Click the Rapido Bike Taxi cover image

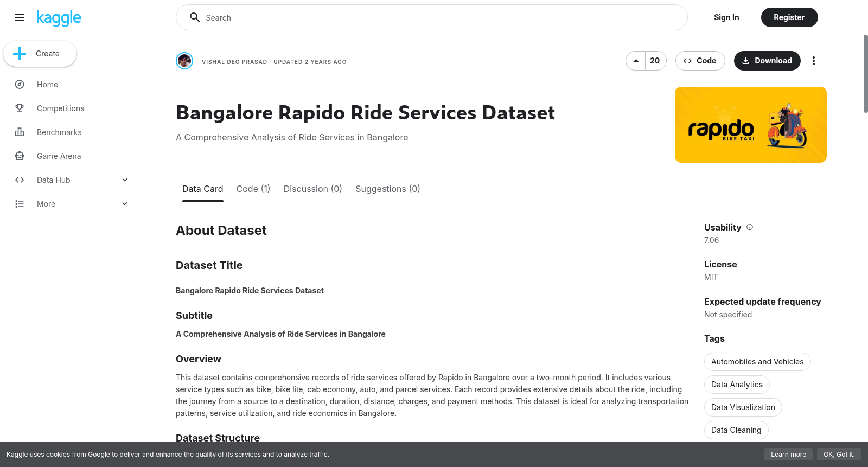pos(751,125)
